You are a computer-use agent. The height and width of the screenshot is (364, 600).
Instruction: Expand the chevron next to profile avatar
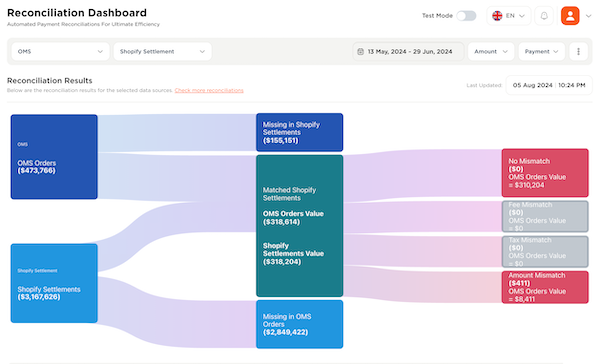[589, 16]
